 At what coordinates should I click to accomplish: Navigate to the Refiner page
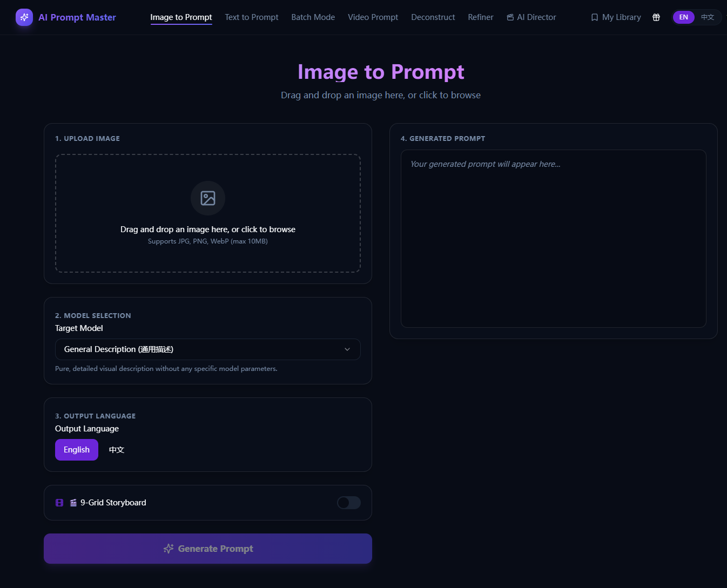(480, 17)
